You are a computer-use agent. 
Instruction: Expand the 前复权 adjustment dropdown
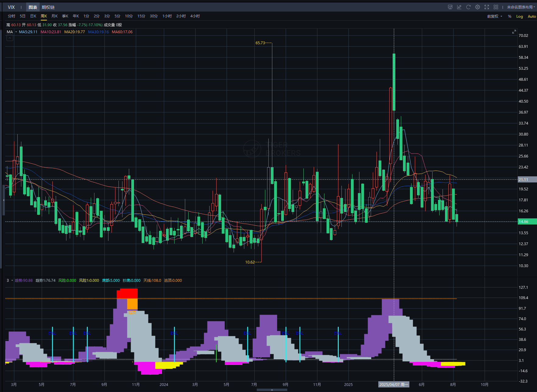point(494,16)
